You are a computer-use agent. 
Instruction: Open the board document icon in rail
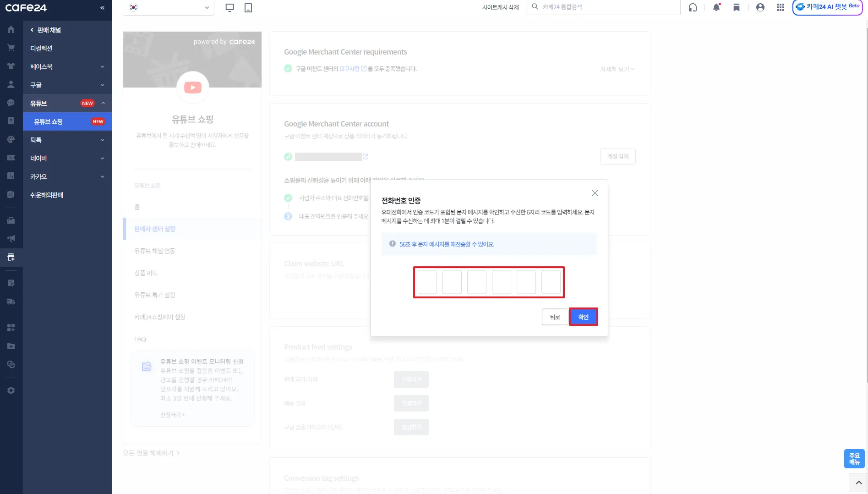11,121
